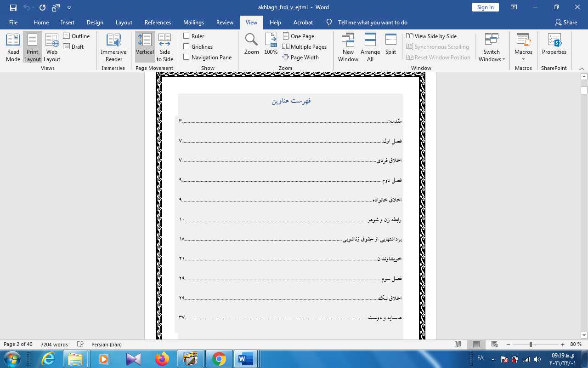588x368 pixels.
Task: Open Read Mode view
Action: pyautogui.click(x=13, y=47)
